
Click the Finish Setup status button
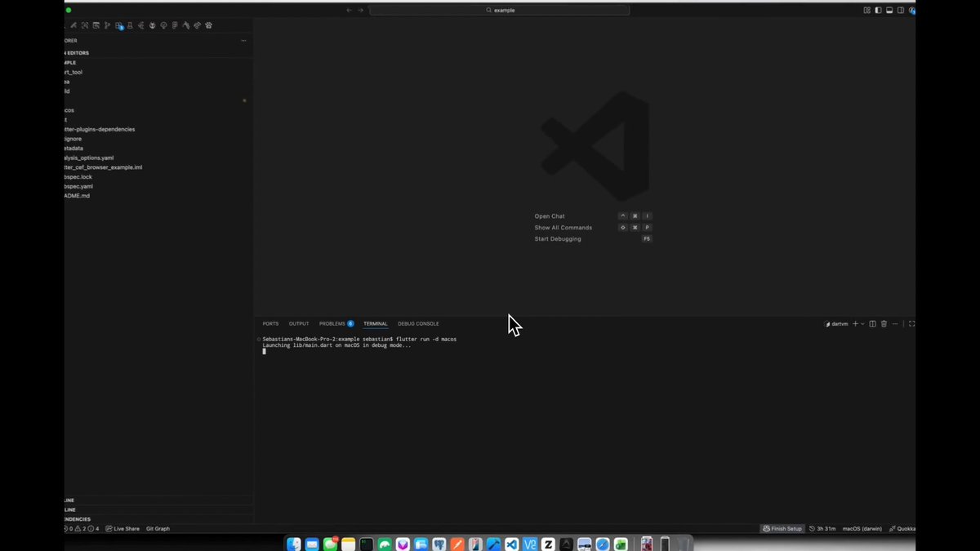[782, 529]
